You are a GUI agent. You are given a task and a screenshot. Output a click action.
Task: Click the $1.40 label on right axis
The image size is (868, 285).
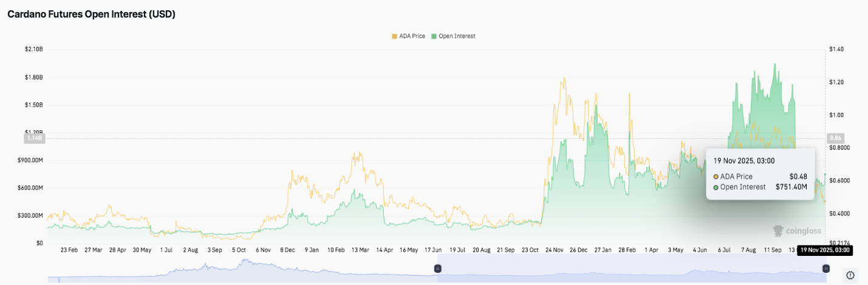point(836,49)
